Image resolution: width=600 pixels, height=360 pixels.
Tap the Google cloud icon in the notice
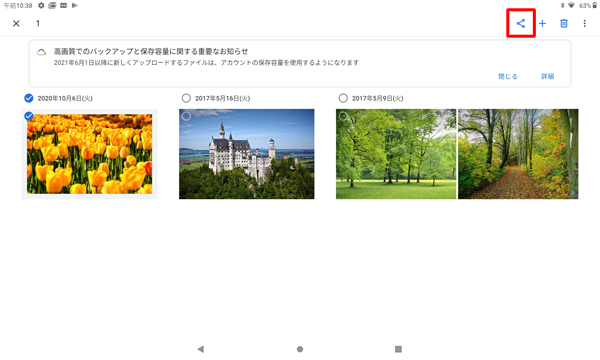pos(41,52)
